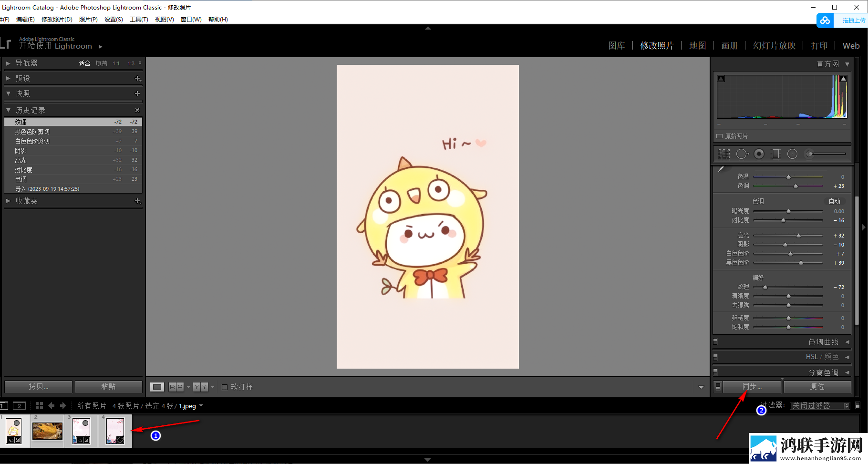This screenshot has height=464, width=868.
Task: Click 自动 tone button
Action: coord(835,201)
